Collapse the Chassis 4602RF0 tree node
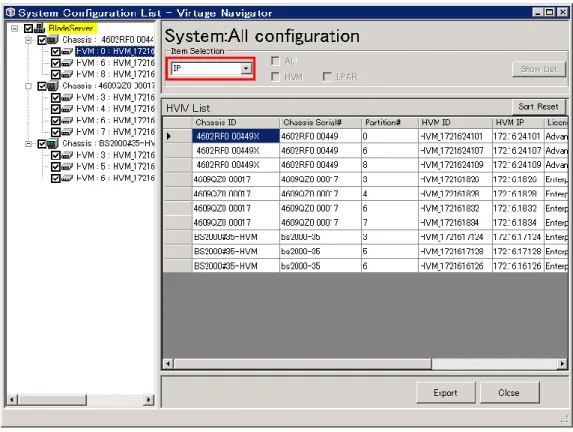This screenshot has height=432, width=573. tap(28, 40)
